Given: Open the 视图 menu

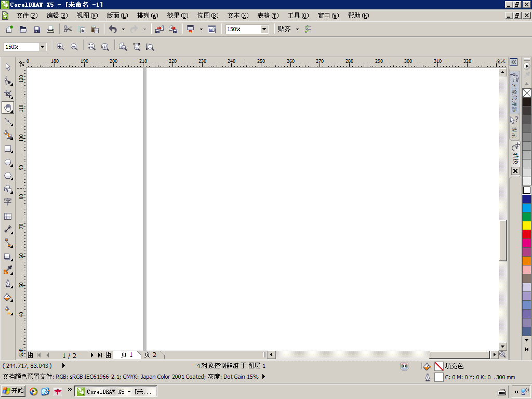Looking at the screenshot, I should pos(87,16).
